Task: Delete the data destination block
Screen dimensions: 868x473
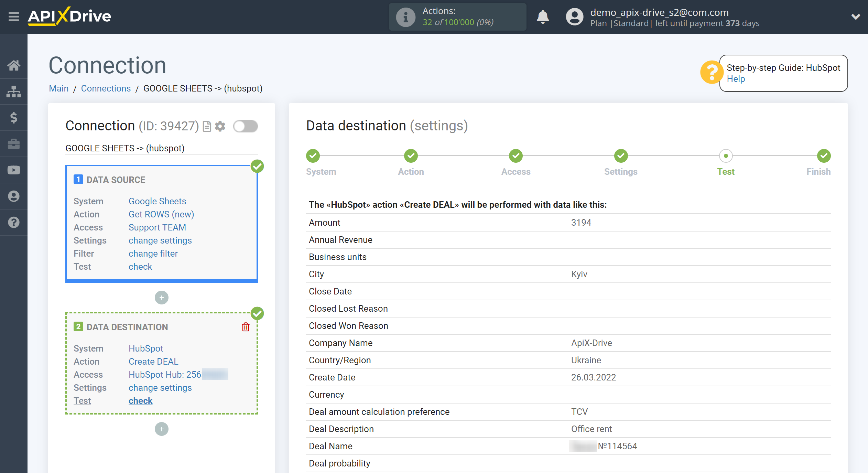Action: click(x=246, y=327)
